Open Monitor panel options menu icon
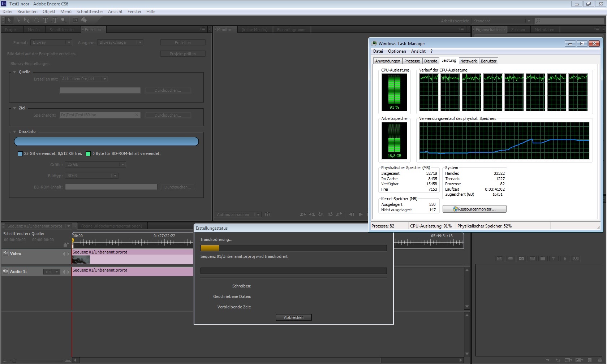 point(461,29)
